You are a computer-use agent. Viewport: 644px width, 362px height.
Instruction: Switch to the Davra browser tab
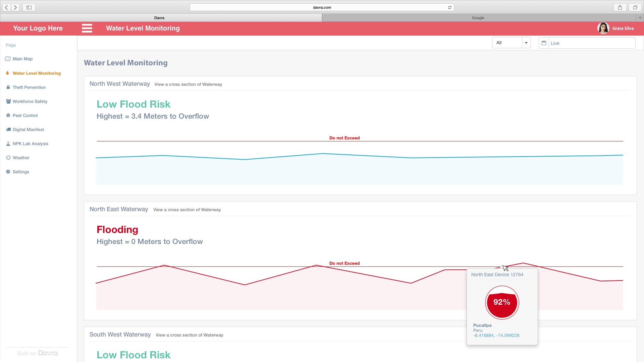point(159,18)
